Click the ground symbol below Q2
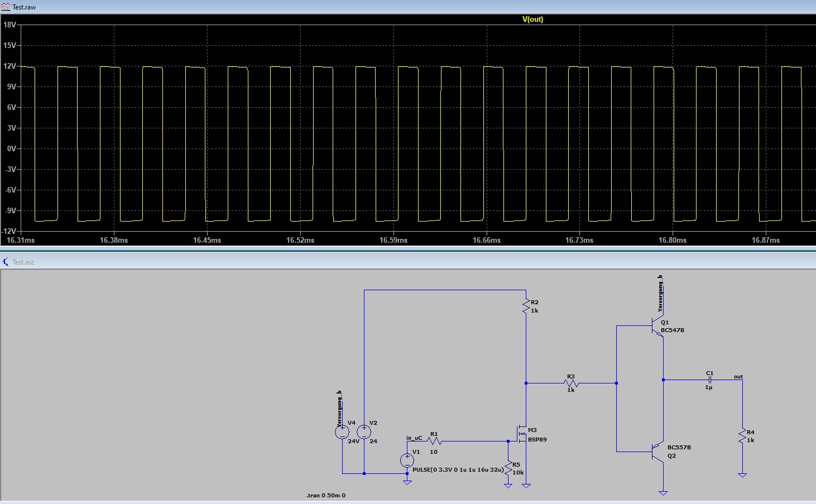 (x=663, y=492)
